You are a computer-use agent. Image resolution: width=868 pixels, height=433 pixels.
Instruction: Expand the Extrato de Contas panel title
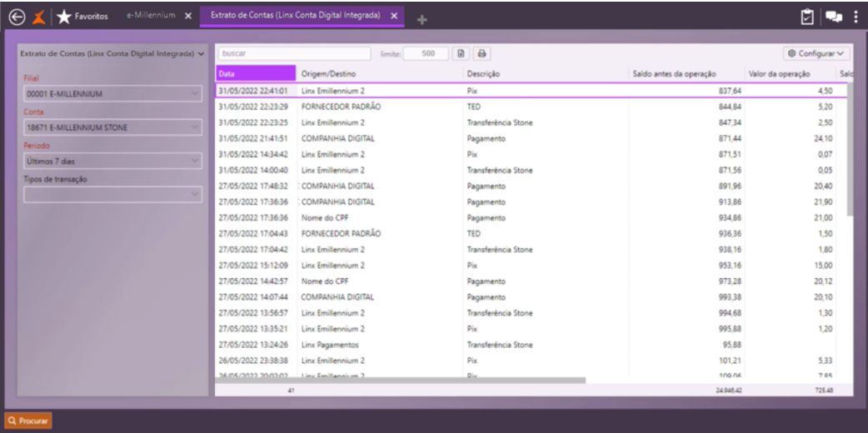tap(112, 54)
